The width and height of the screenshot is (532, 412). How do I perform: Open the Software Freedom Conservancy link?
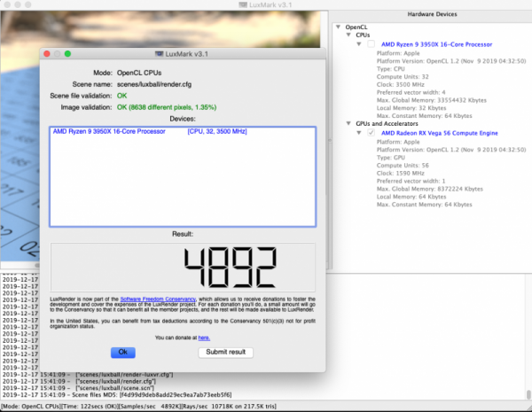[x=158, y=299]
